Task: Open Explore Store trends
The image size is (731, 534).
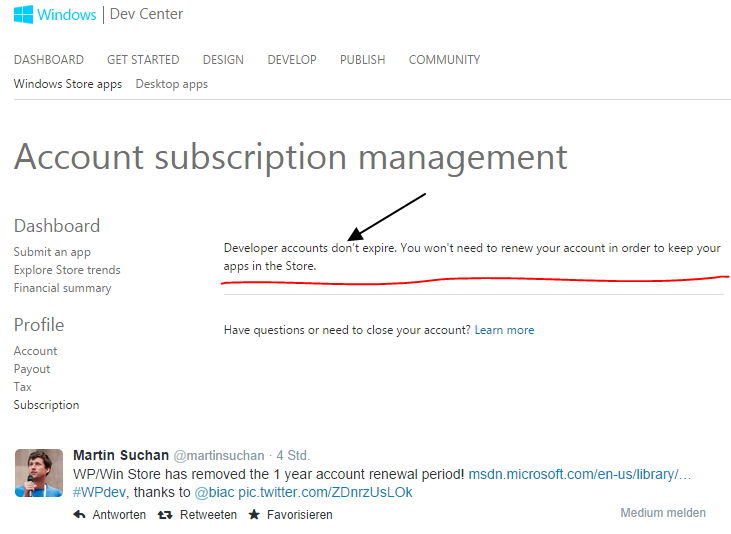Action: (67, 270)
